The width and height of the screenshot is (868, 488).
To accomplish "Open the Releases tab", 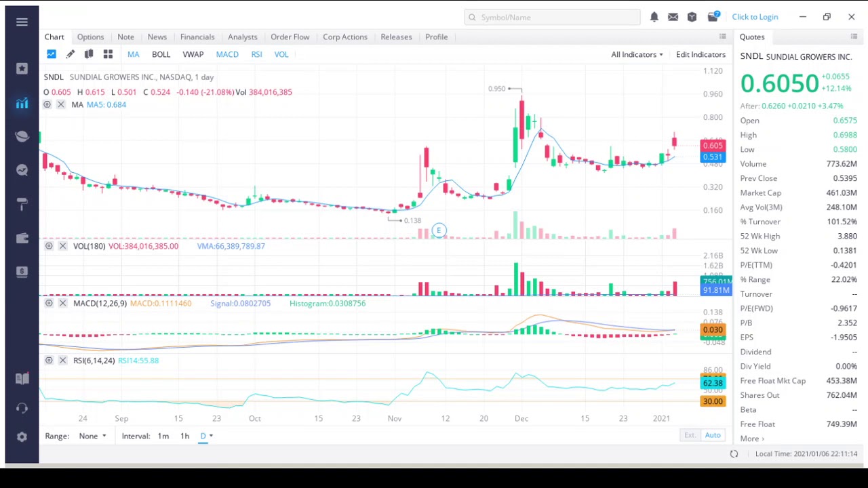I will tap(396, 37).
